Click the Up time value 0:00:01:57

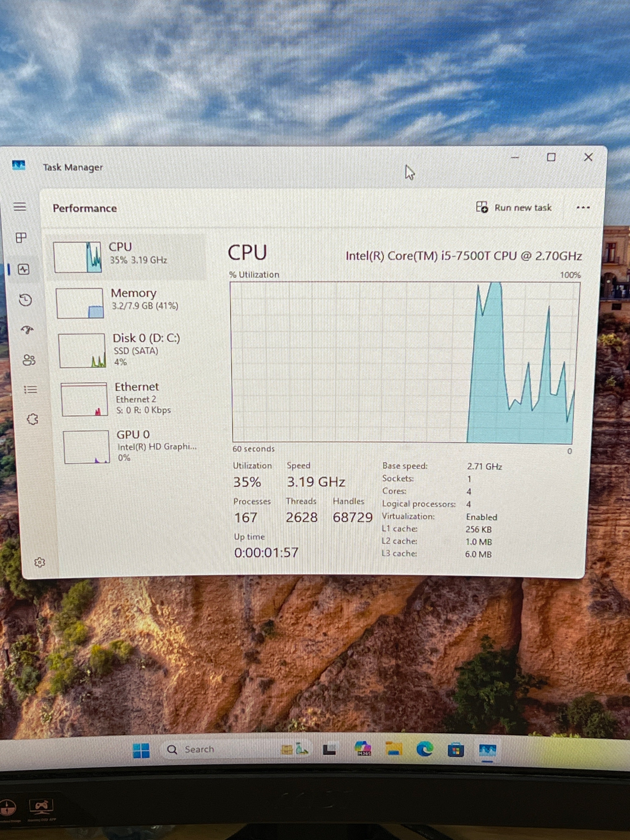pyautogui.click(x=266, y=552)
